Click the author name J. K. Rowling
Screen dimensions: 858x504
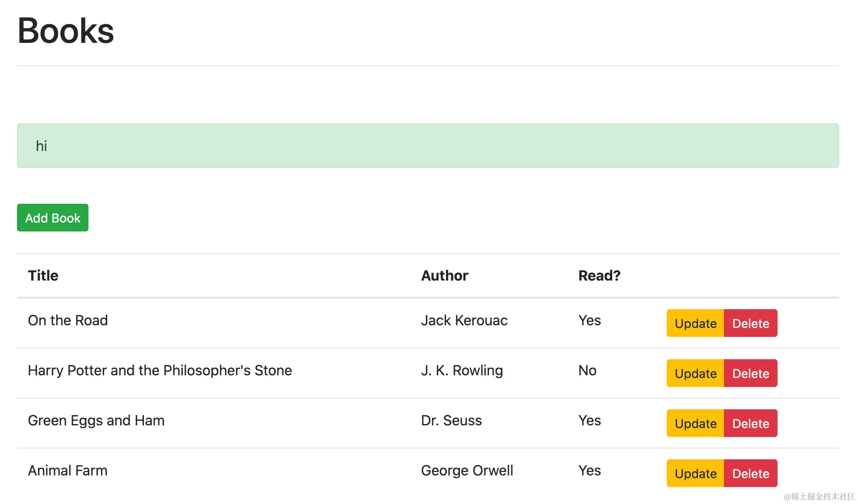click(x=462, y=370)
